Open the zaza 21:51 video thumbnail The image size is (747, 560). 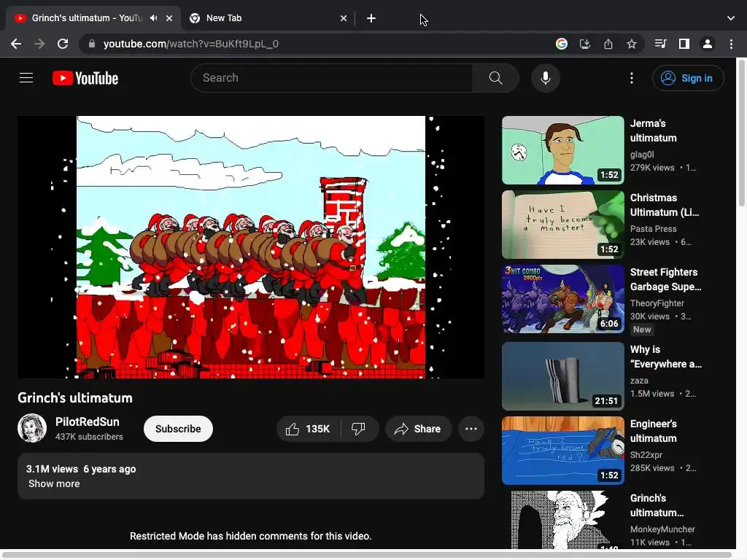tap(563, 376)
